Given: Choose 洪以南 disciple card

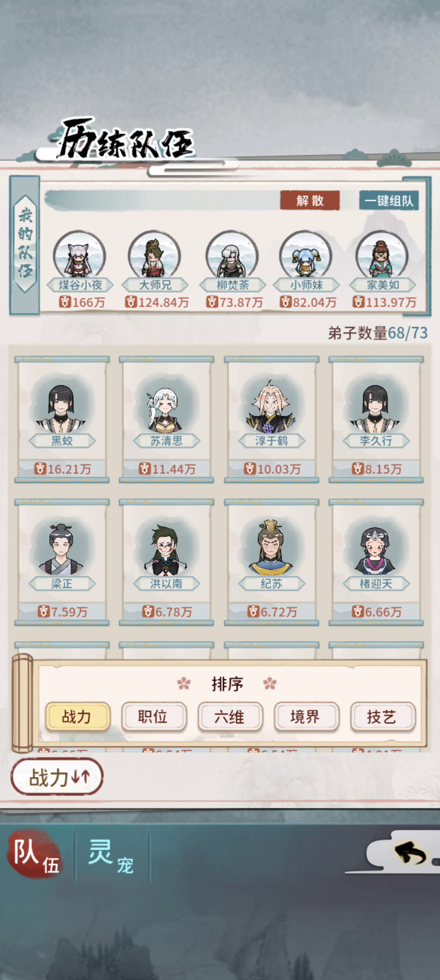Looking at the screenshot, I should 166,562.
